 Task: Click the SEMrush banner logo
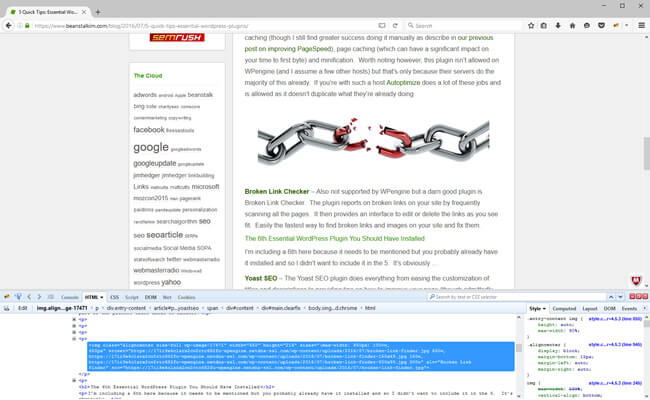click(177, 37)
